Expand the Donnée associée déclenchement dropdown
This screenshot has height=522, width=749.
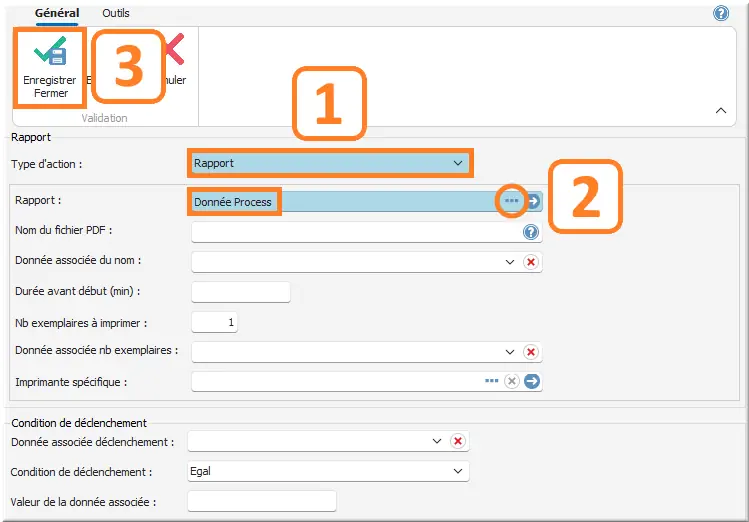point(436,441)
